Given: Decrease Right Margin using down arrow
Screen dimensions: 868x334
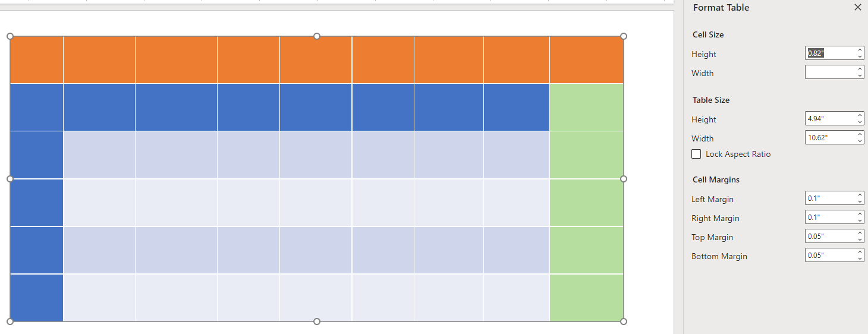Looking at the screenshot, I should pos(860,220).
